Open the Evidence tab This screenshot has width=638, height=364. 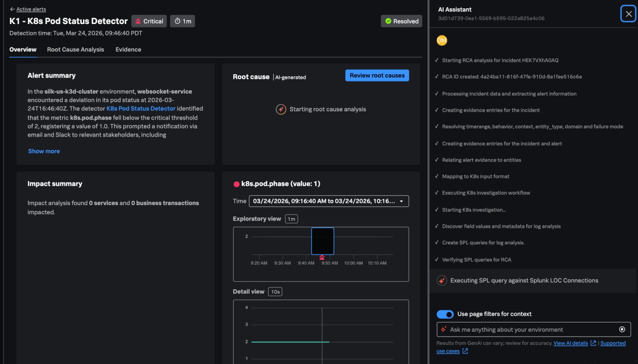128,49
